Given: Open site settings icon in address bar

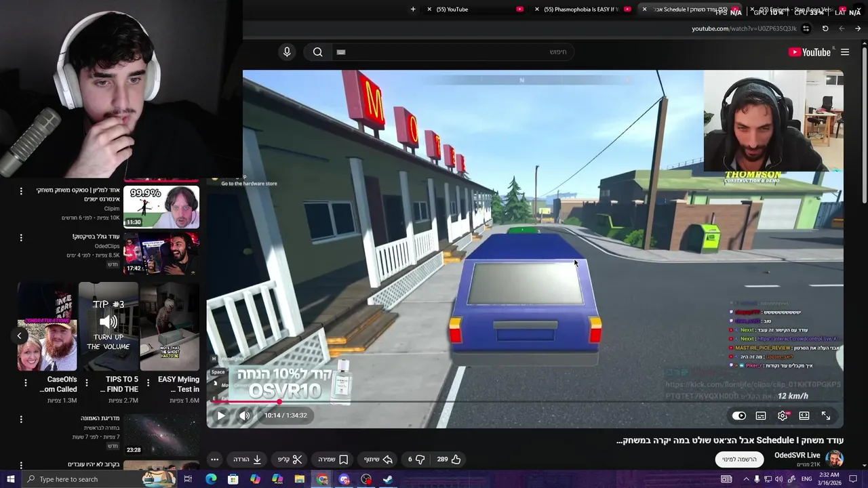Looking at the screenshot, I should [x=806, y=28].
